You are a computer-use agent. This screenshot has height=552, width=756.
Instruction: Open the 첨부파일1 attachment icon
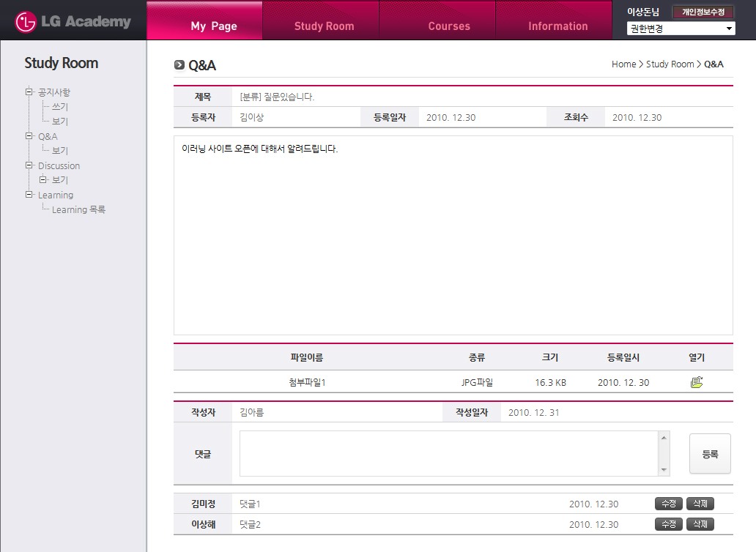[696, 382]
